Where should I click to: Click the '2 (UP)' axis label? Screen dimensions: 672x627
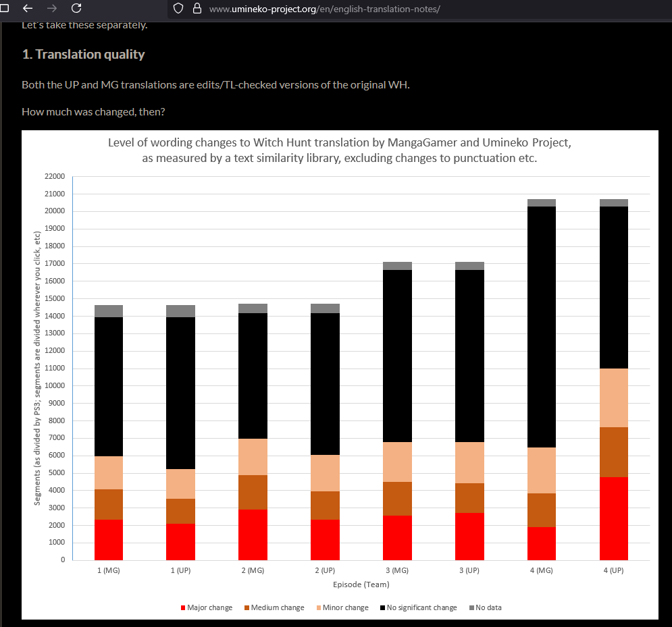tap(325, 570)
